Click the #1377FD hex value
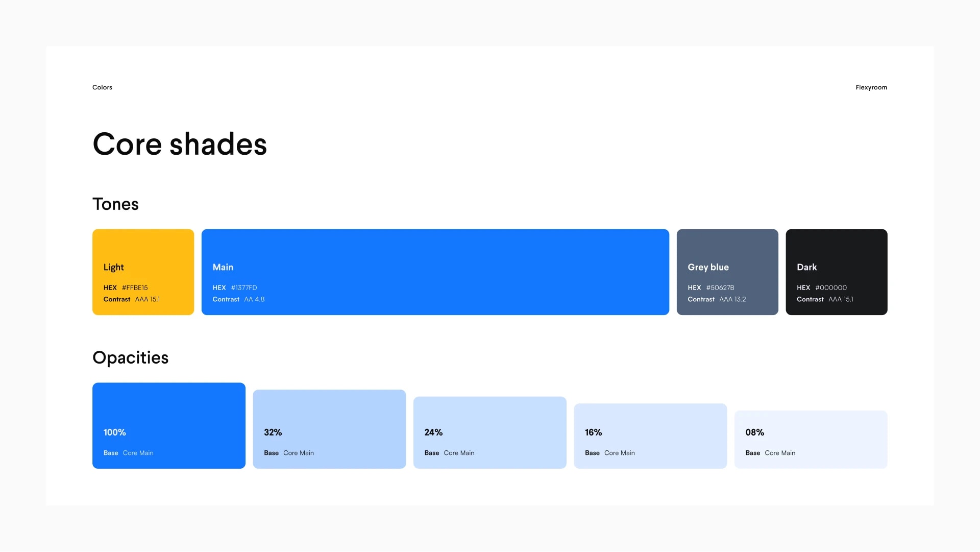This screenshot has width=980, height=552. pyautogui.click(x=244, y=288)
